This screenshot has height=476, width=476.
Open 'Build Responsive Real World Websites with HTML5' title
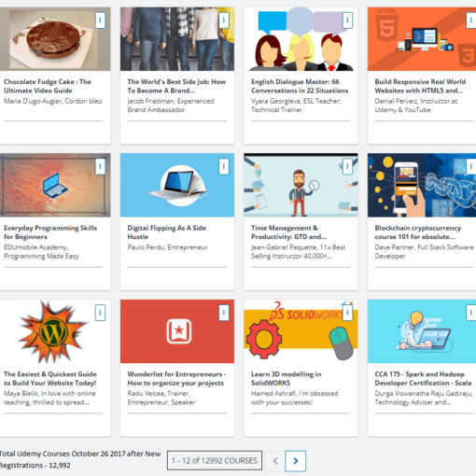(x=420, y=86)
